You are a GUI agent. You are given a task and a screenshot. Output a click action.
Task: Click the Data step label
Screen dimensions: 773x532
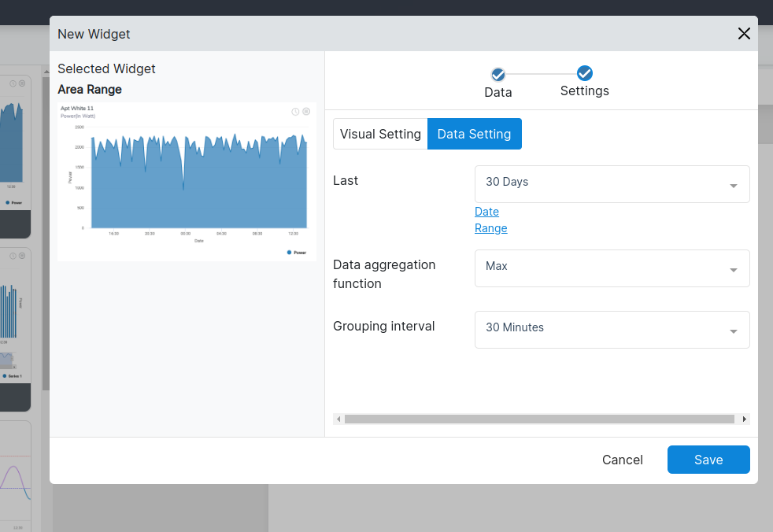pos(497,92)
